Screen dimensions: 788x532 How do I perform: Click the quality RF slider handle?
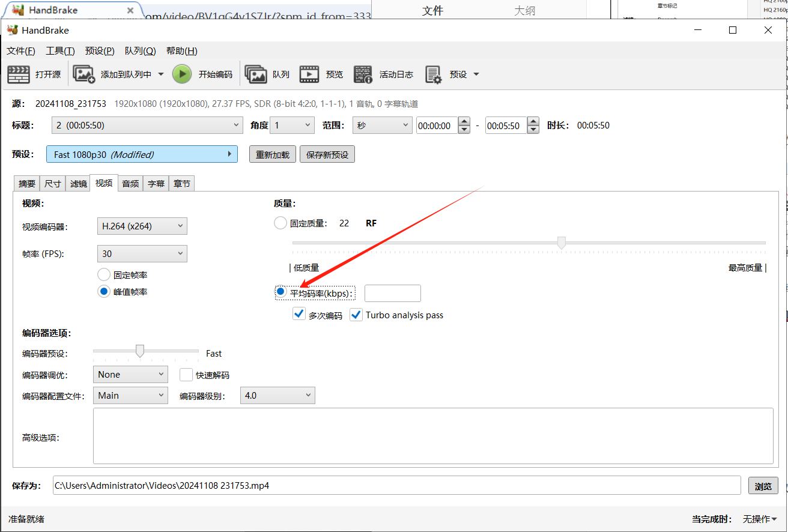(562, 243)
